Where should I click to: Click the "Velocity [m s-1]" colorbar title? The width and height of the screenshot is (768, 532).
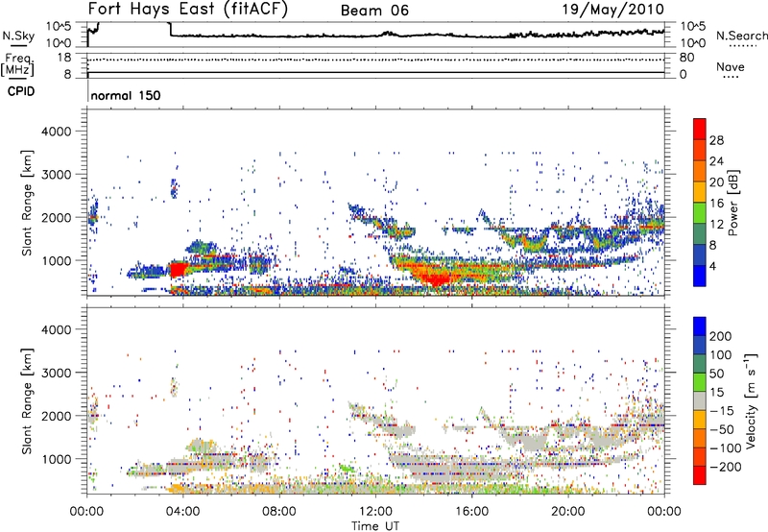(751, 400)
